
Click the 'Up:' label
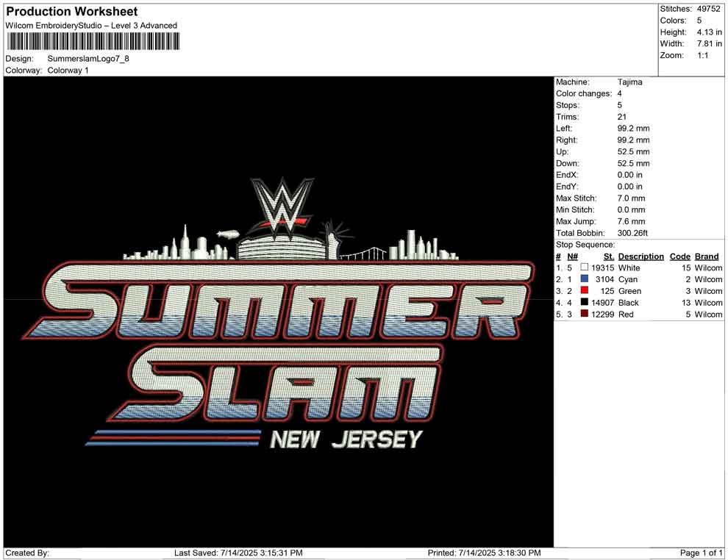[562, 151]
